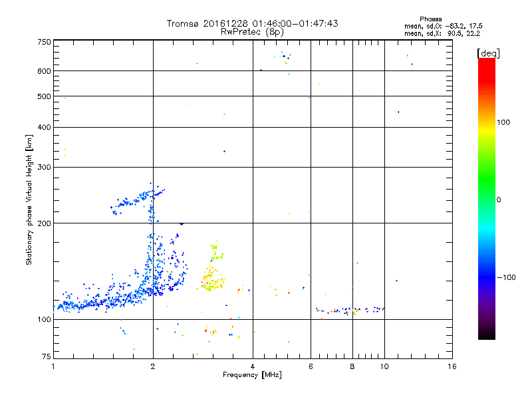The image size is (532, 399).
Task: Click the horizontal echo band between 6 and 10 MHz
Action: point(350,311)
